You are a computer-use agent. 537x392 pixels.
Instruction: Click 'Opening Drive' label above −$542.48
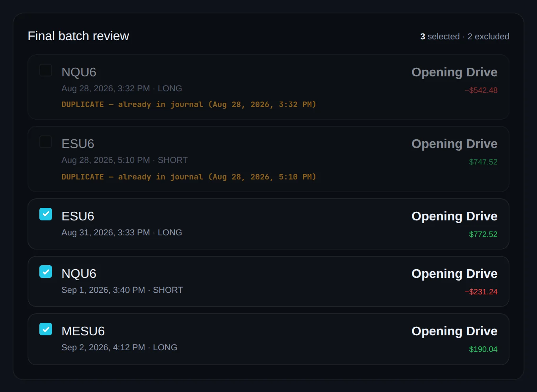(454, 72)
